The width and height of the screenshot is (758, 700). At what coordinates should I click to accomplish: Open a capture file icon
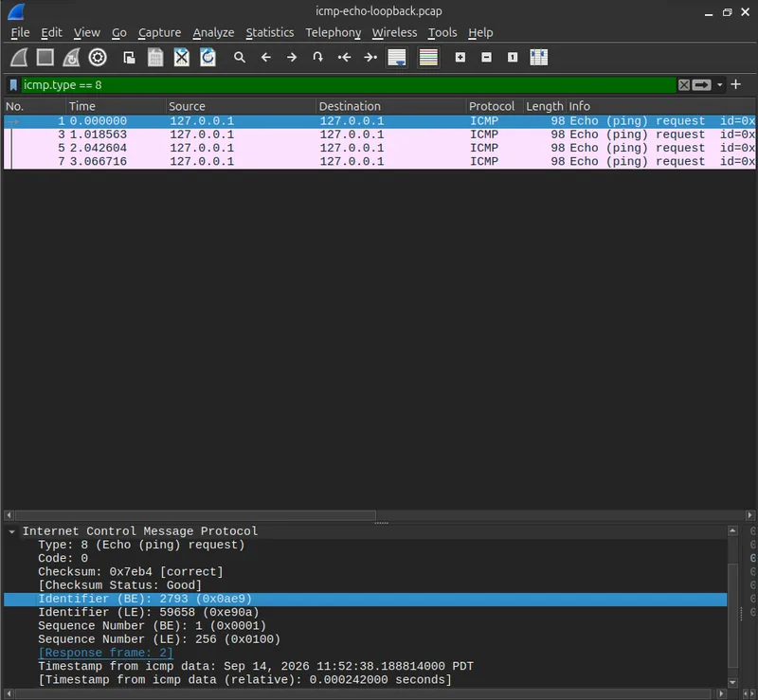tap(129, 58)
